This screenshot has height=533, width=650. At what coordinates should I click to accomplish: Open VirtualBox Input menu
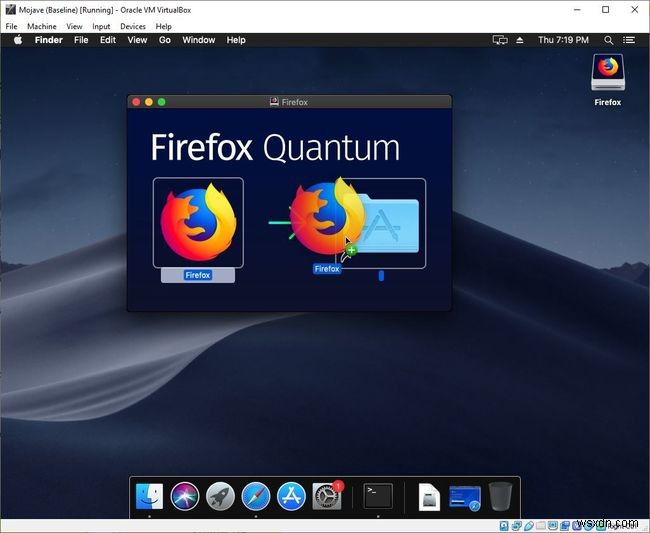pos(101,27)
